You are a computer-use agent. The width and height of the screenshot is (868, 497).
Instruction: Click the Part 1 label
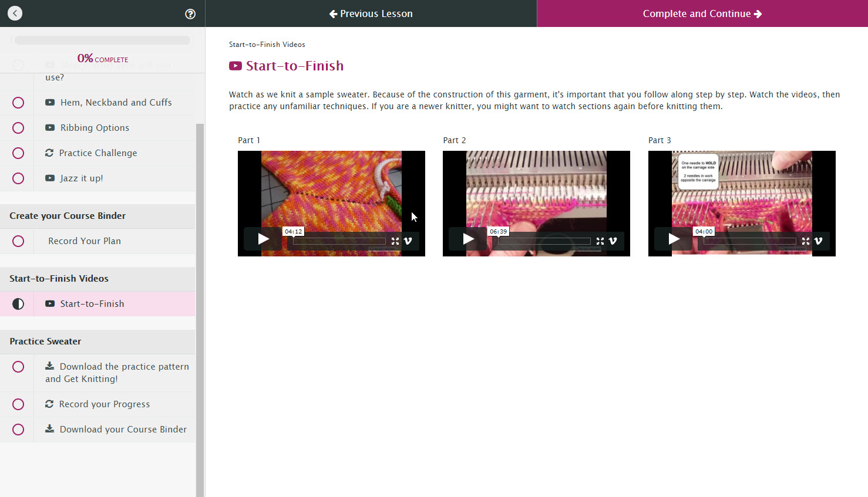249,140
